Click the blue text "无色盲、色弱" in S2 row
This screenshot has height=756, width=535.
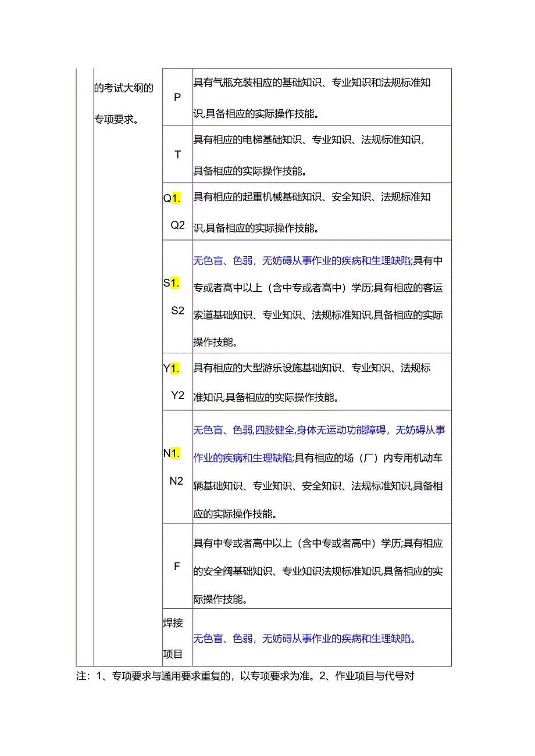(x=222, y=261)
